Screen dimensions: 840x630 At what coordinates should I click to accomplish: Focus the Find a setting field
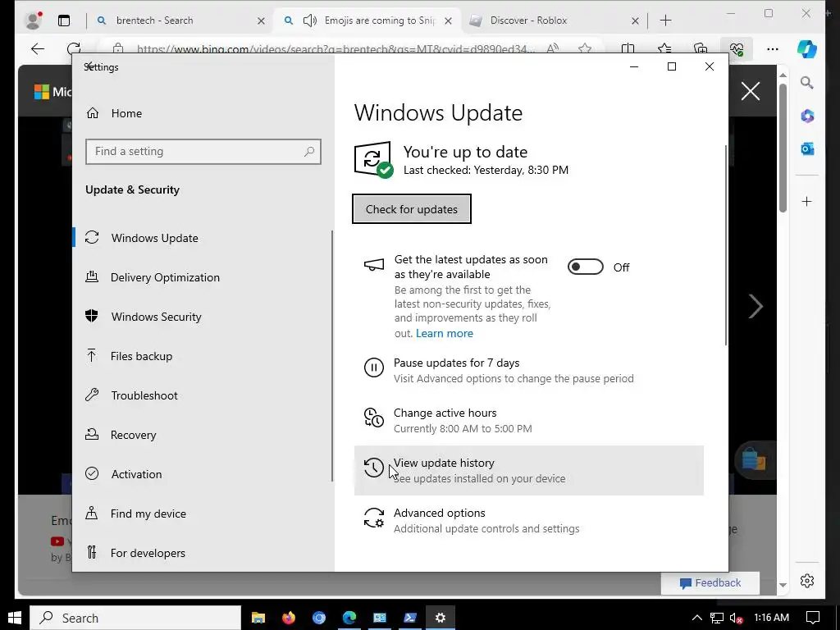[203, 152]
